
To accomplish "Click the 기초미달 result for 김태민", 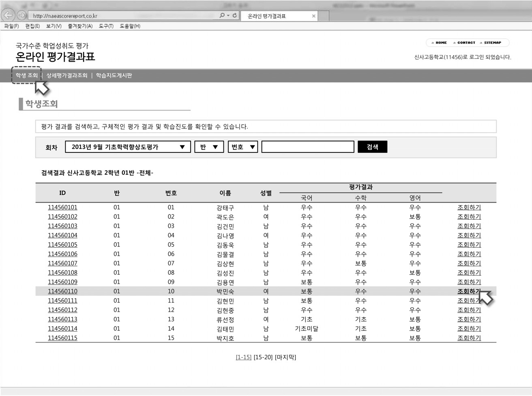I will click(307, 329).
